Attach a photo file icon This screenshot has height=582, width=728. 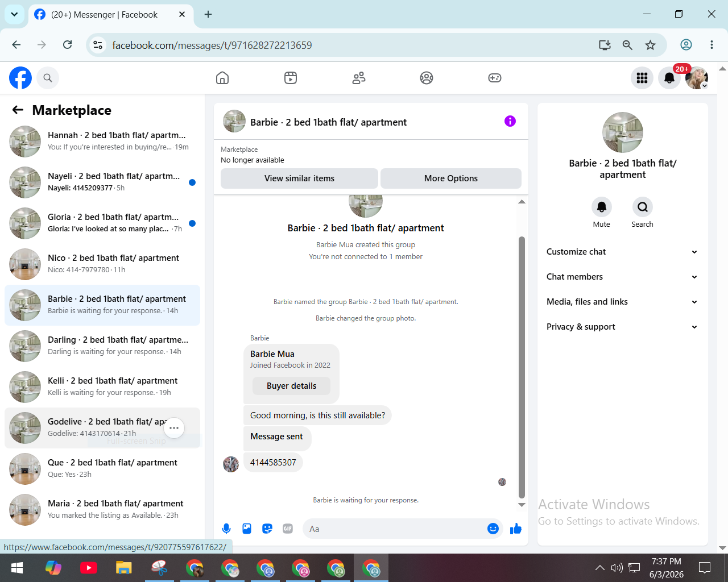coord(247,529)
